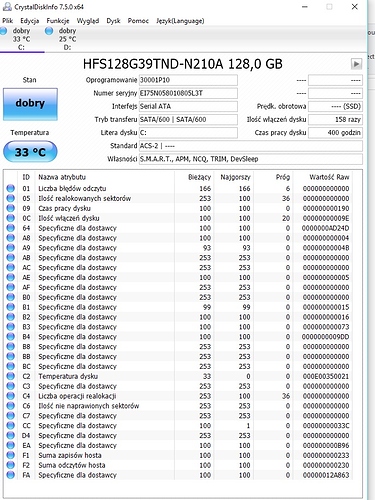375x500 pixels.
Task: Select the 'Ilość realokowanych sektorów' row
Action: point(178,198)
